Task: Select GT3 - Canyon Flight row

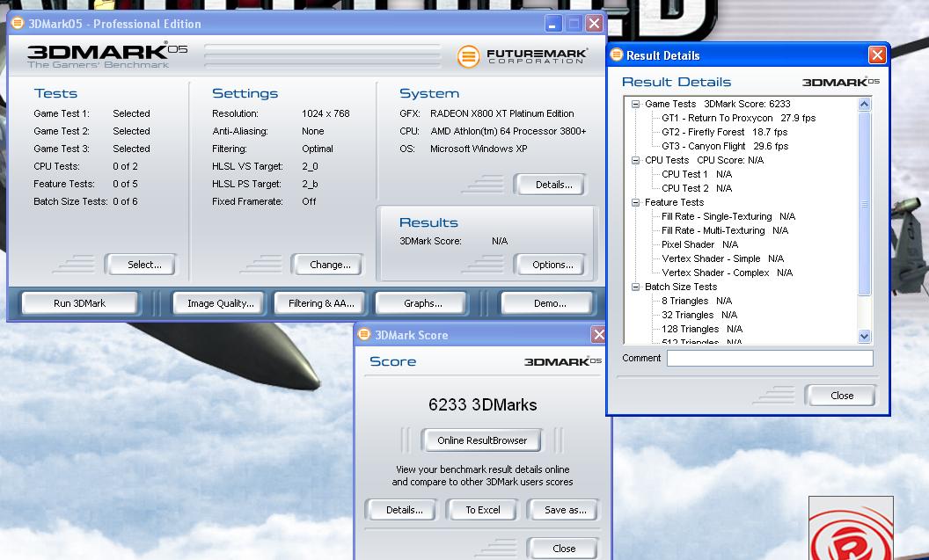Action: tap(725, 146)
